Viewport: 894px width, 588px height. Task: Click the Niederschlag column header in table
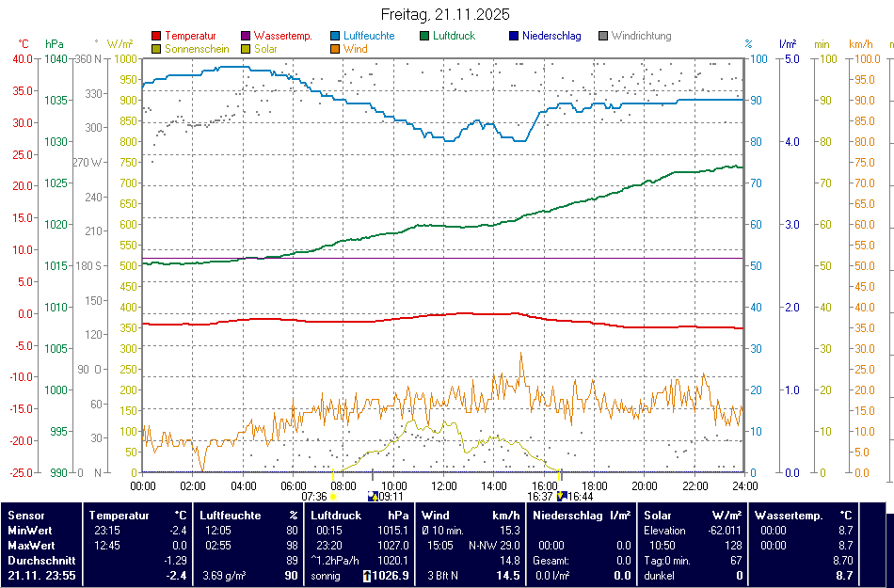pyautogui.click(x=567, y=516)
